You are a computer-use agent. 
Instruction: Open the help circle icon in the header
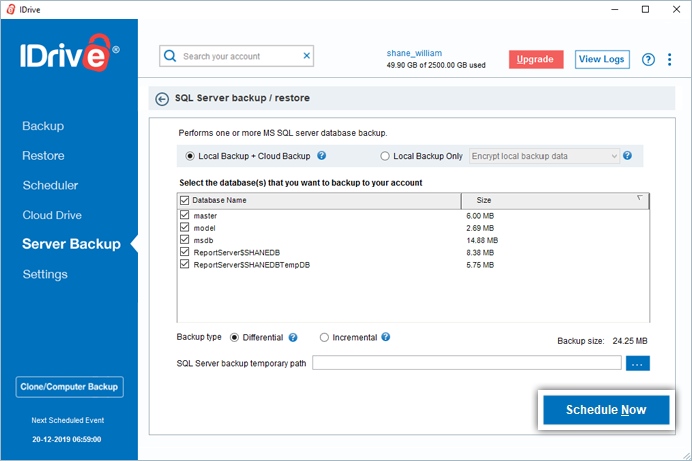tap(648, 59)
